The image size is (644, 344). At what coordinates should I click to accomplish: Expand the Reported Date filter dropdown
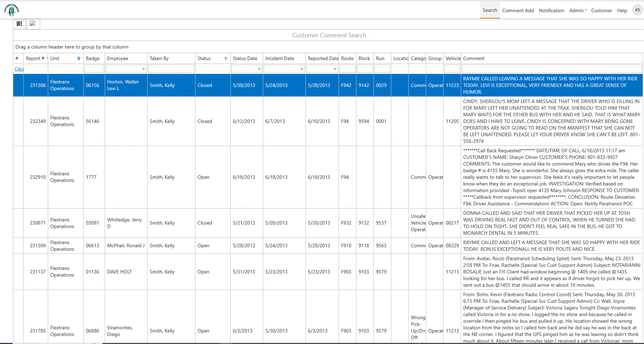(335, 69)
